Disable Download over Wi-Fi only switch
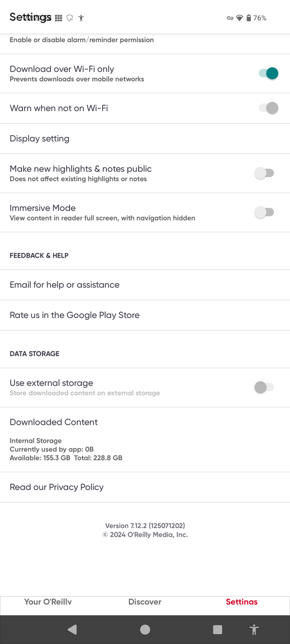Viewport: 290px width, 644px height. tap(268, 74)
